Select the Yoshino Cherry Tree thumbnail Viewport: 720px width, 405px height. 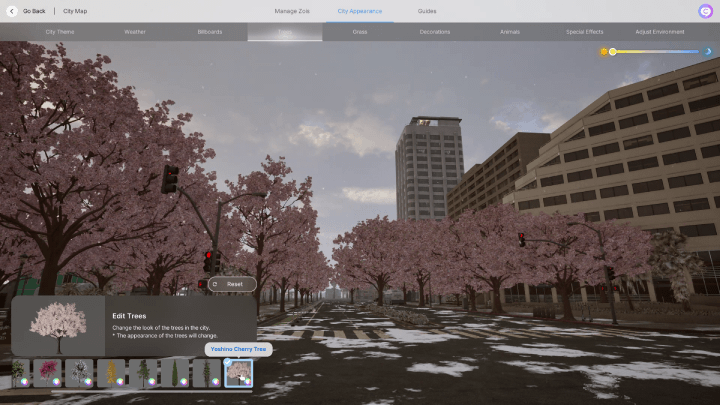239,373
